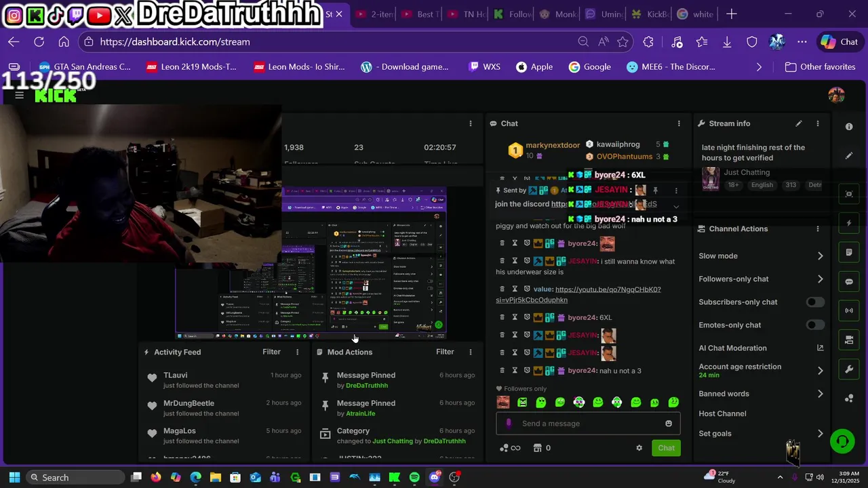The width and height of the screenshot is (868, 488).
Task: Click the chat bubble sidebar icon
Action: pyautogui.click(x=849, y=281)
